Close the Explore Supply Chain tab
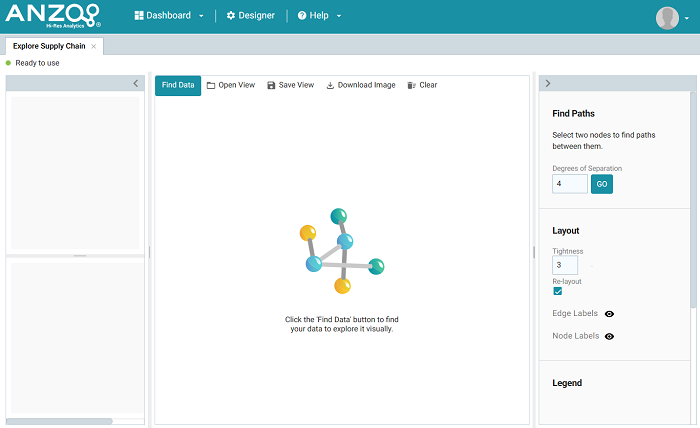 [x=94, y=46]
